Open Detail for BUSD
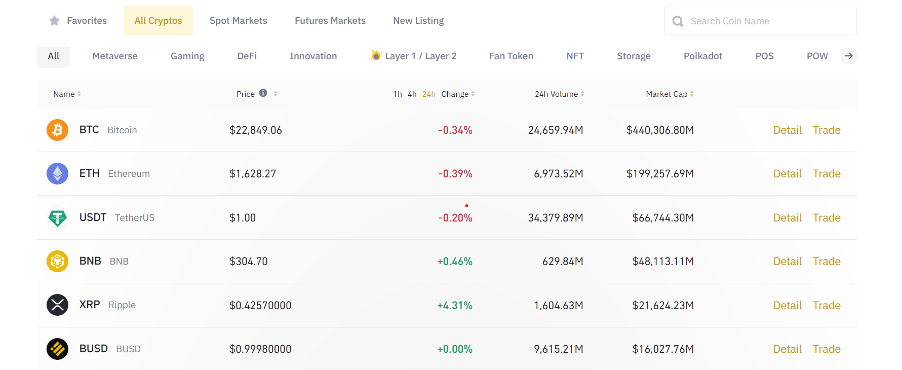 787,349
